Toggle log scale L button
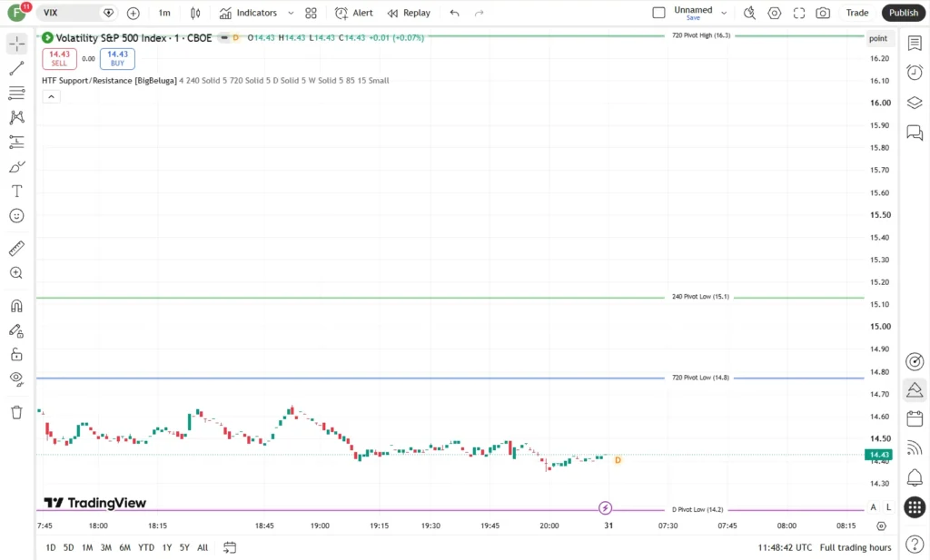930x560 pixels. coord(888,507)
